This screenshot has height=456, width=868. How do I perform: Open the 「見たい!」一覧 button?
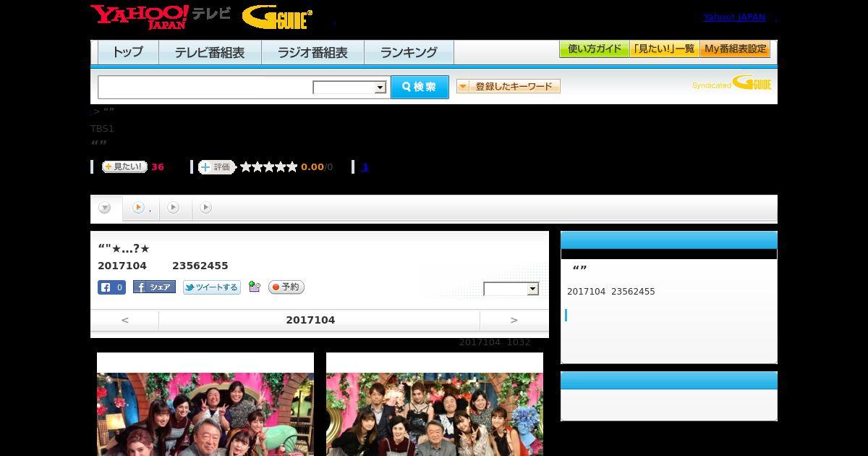[x=665, y=49]
